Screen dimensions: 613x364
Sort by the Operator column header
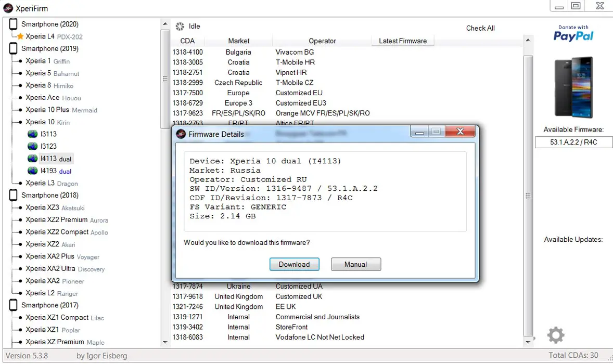tap(322, 41)
